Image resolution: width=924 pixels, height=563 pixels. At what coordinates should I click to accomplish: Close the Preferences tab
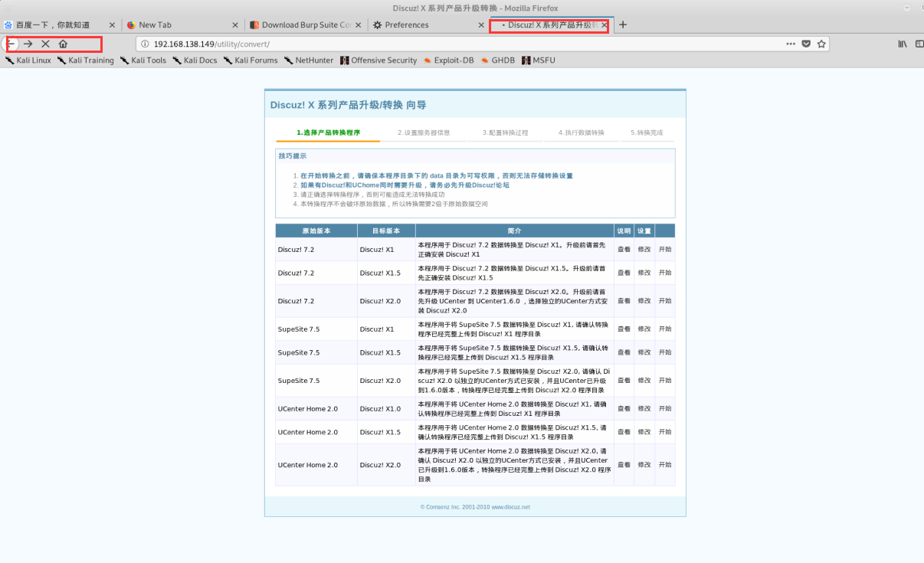click(x=482, y=25)
